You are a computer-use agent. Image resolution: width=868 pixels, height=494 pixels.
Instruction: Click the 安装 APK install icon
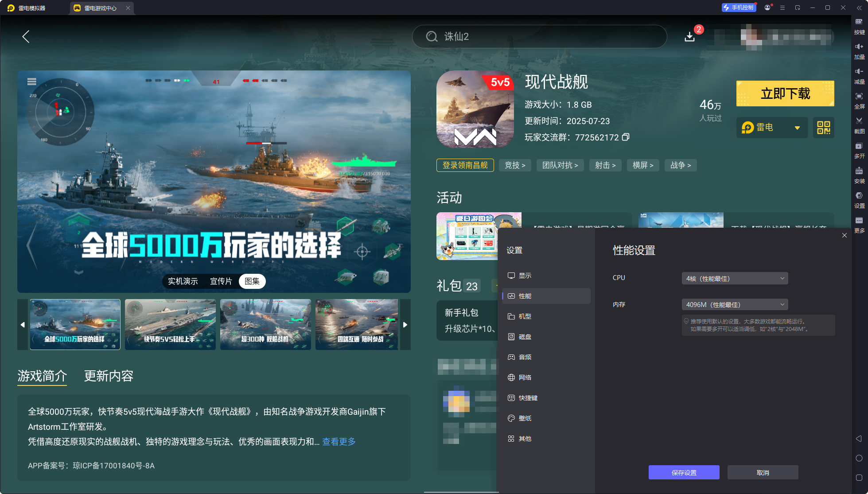coord(859,175)
